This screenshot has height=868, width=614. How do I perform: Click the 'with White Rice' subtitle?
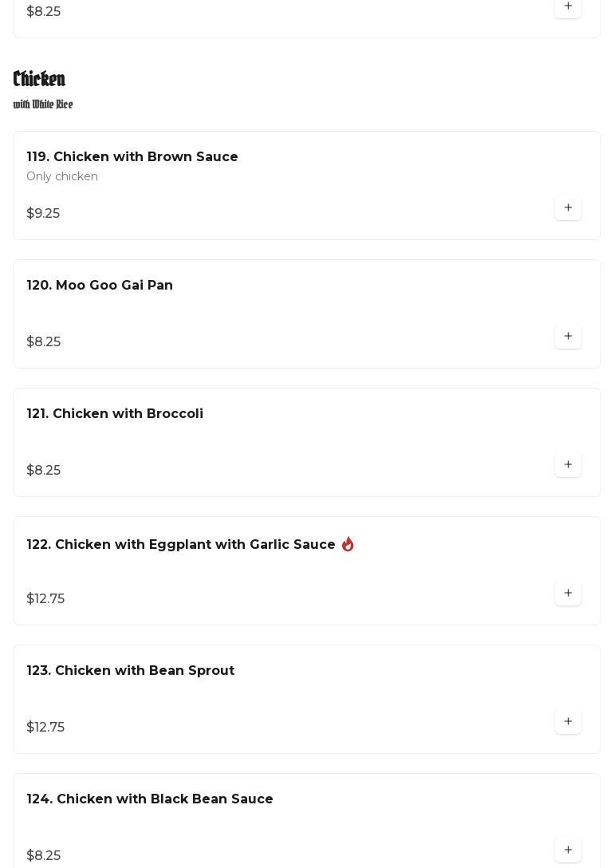(x=43, y=105)
